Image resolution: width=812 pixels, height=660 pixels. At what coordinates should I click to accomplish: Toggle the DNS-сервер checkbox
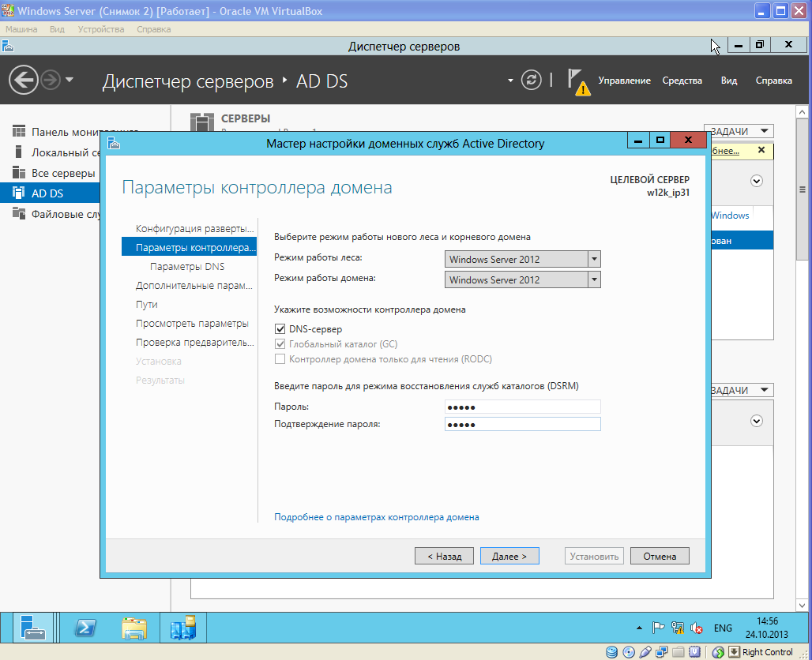[x=280, y=328]
